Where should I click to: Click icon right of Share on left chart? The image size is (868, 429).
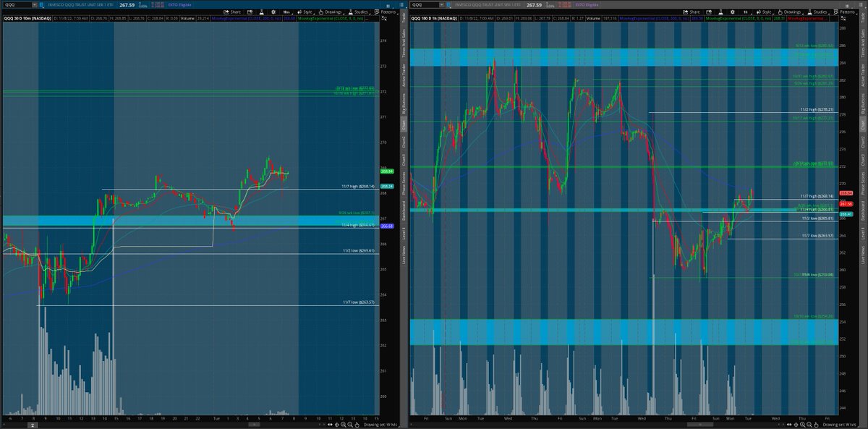pyautogui.click(x=250, y=12)
